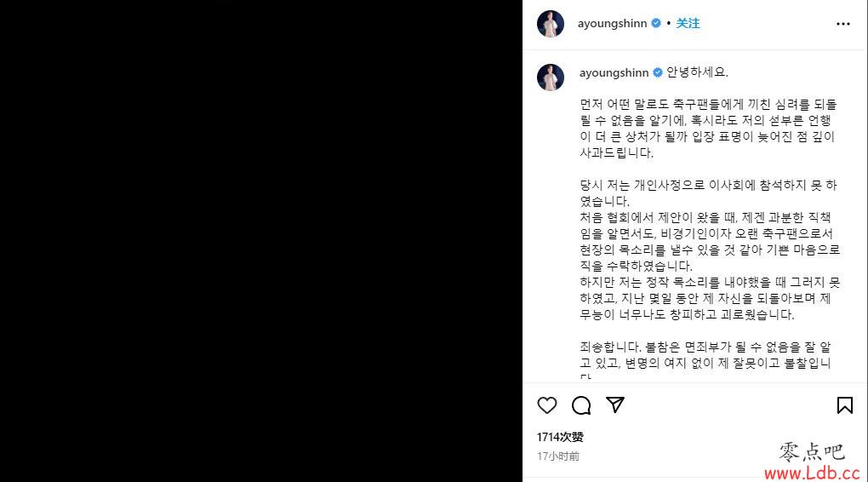The height and width of the screenshot is (482, 868).
Task: Click the 零点吧 watermark logo
Action: click(x=812, y=452)
